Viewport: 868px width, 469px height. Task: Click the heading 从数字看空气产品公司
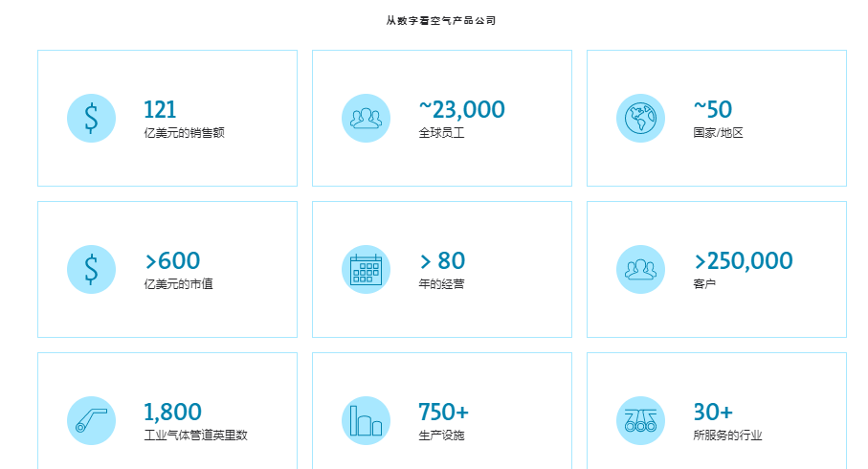441,20
